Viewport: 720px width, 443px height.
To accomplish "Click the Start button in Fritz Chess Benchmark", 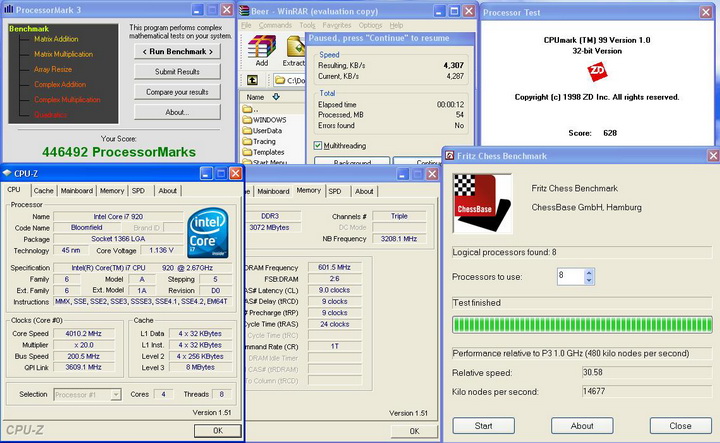I will tap(484, 426).
